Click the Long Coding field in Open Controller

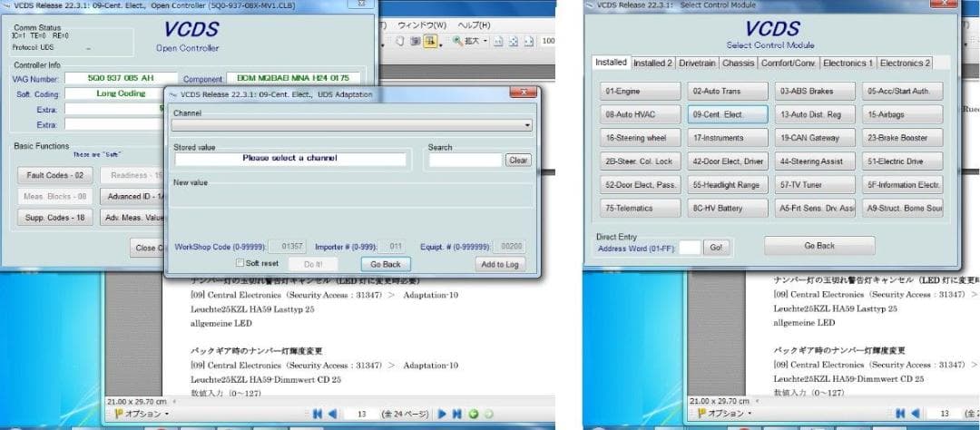121,93
